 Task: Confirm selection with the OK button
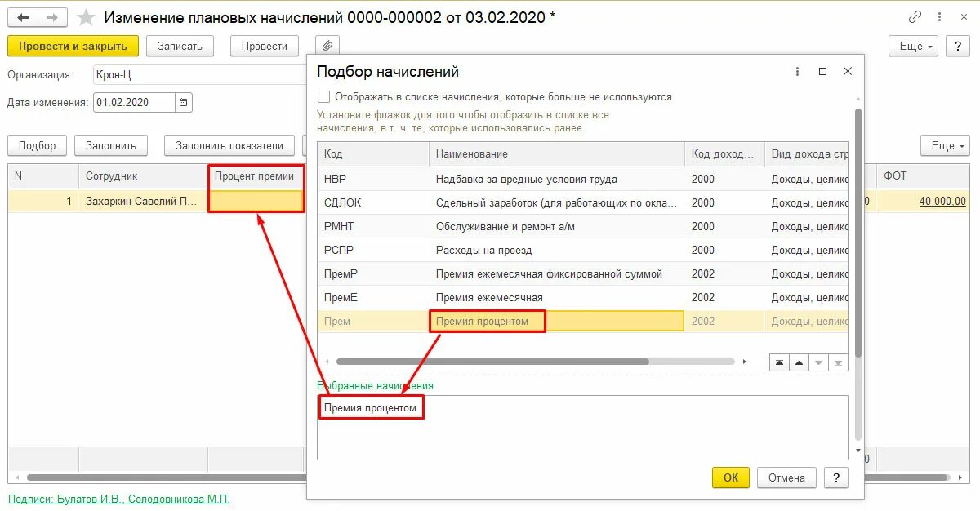(731, 478)
